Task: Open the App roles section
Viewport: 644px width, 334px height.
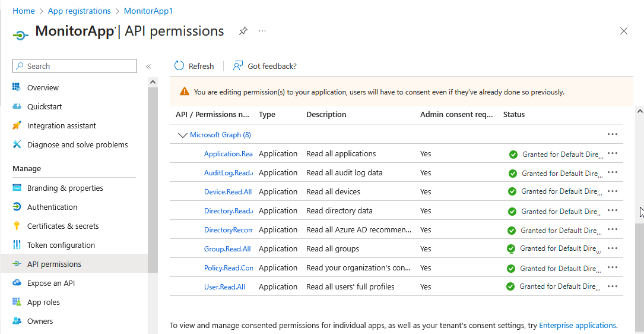Action: click(43, 302)
